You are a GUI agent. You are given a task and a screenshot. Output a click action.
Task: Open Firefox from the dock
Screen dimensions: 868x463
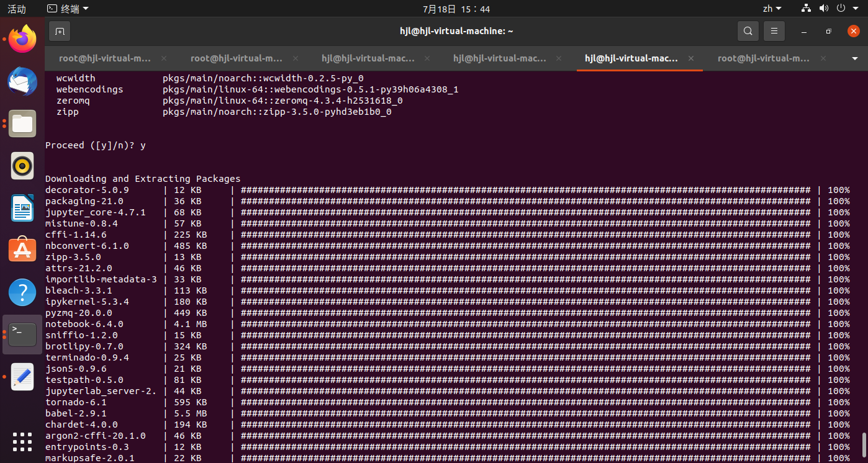[22, 38]
